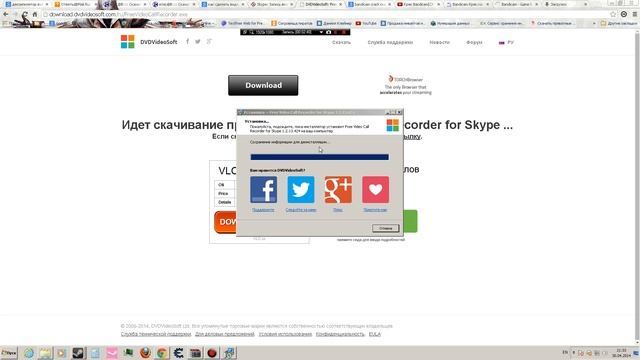Open the dropdown arrow on recorder bar

click(321, 32)
